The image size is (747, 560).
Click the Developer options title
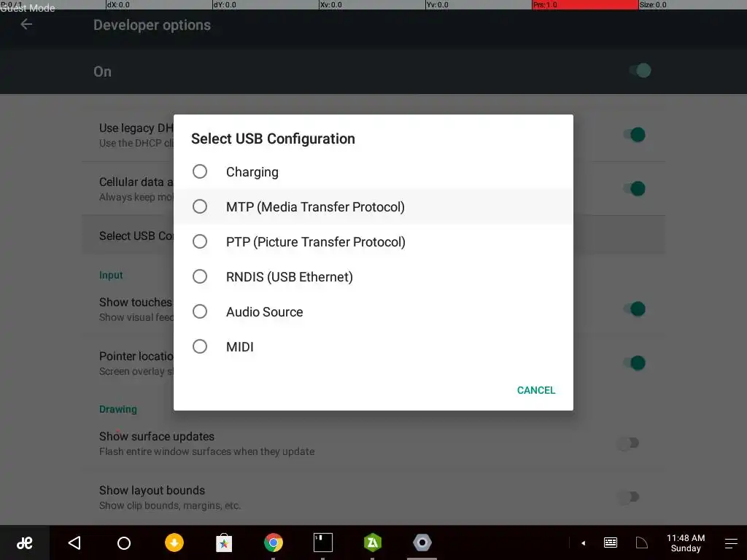(x=152, y=25)
